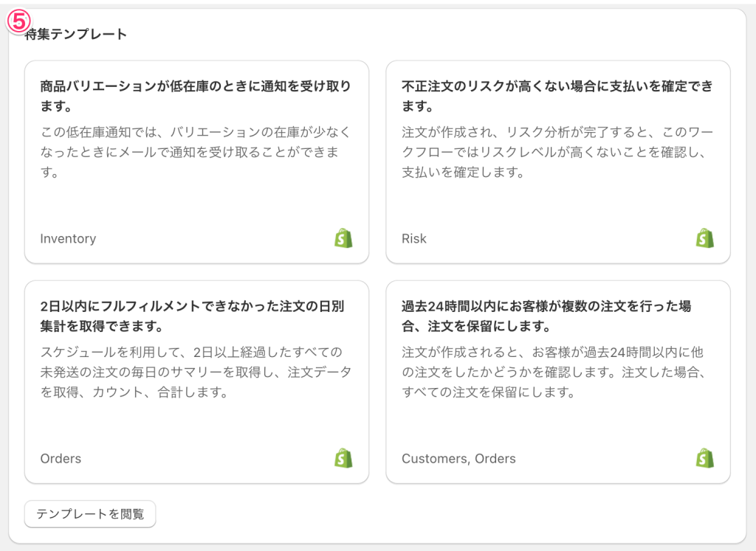
Task: Click the Shopify icon on the Customers, Orders card
Action: [705, 458]
